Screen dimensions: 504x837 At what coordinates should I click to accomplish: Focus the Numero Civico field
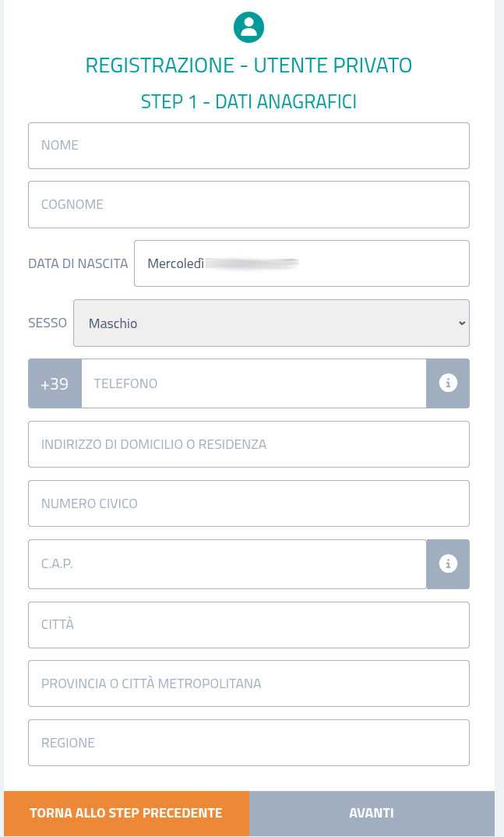pyautogui.click(x=249, y=503)
